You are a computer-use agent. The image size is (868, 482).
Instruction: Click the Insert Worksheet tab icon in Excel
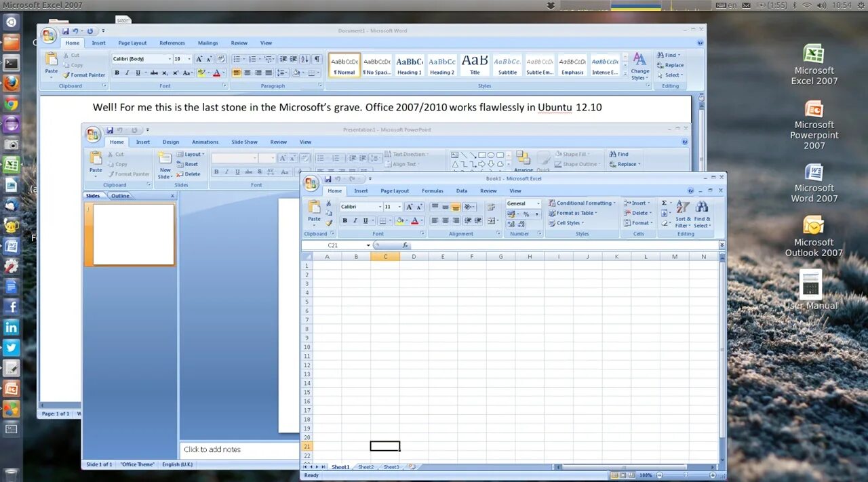point(412,467)
